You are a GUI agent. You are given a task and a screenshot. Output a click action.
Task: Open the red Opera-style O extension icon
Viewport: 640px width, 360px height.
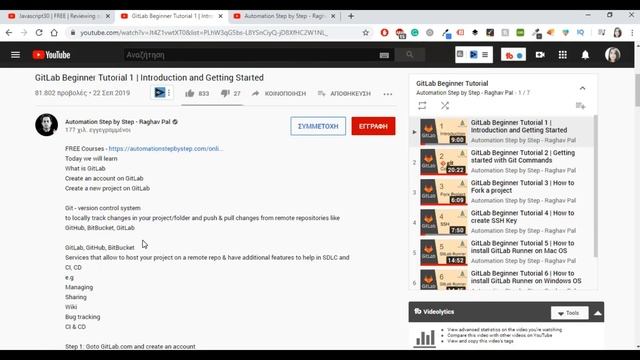384,33
